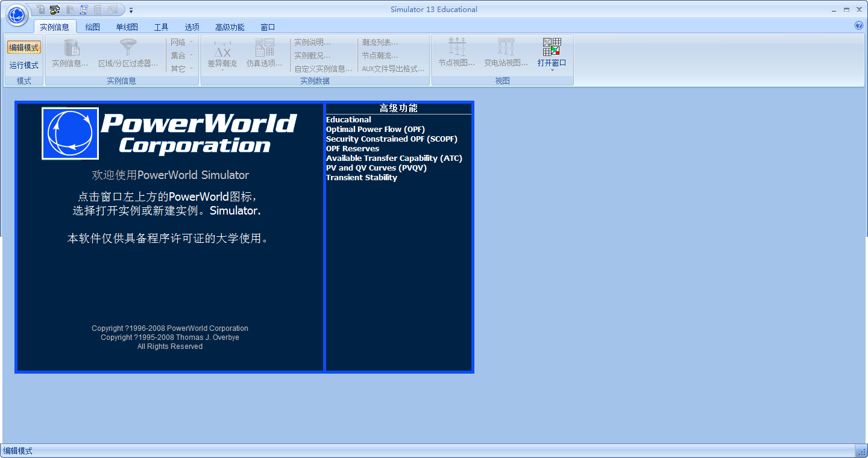Click the log script icon in quick access toolbar
Viewport: 868px width, 458px height.
click(84, 10)
